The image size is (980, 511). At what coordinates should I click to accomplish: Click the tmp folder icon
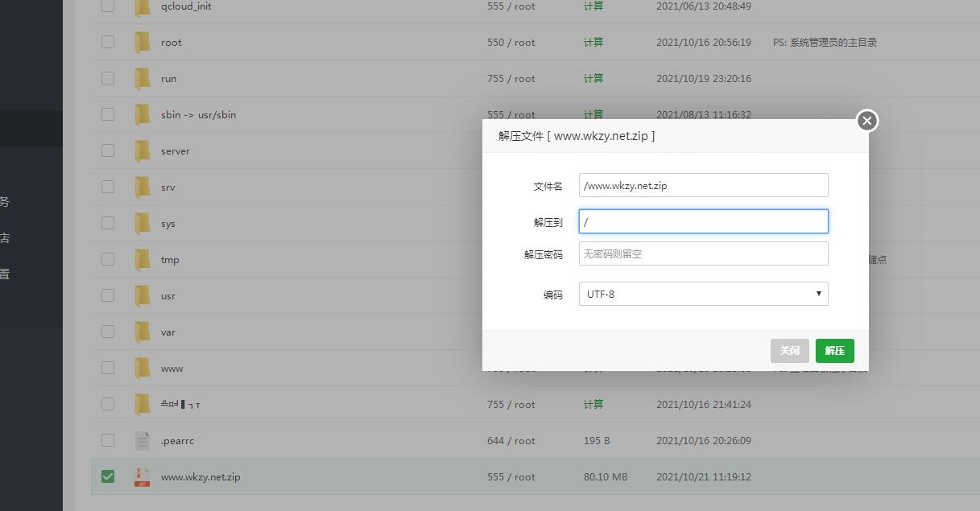click(x=143, y=259)
